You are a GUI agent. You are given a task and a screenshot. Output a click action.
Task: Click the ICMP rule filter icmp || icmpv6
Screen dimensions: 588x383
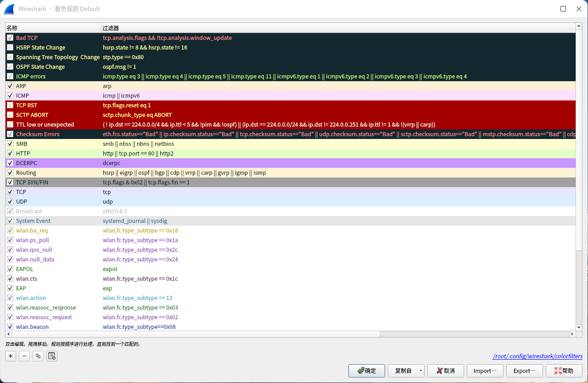[x=121, y=96]
